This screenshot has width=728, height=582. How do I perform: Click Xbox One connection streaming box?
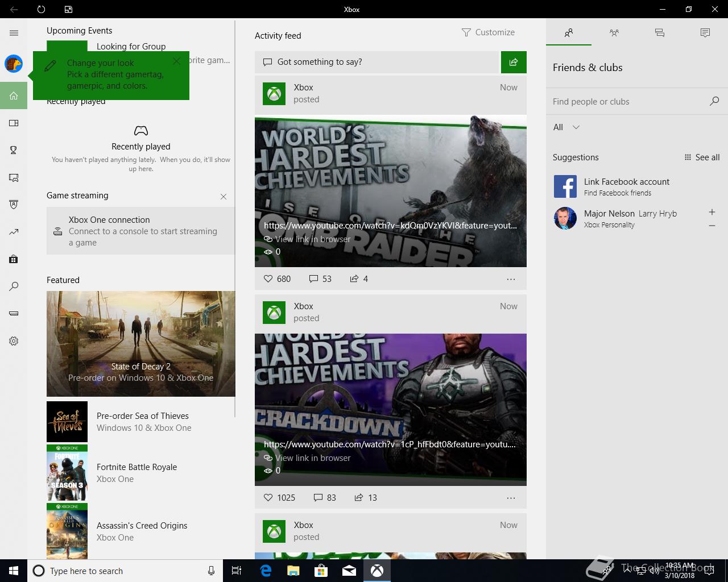(140, 231)
